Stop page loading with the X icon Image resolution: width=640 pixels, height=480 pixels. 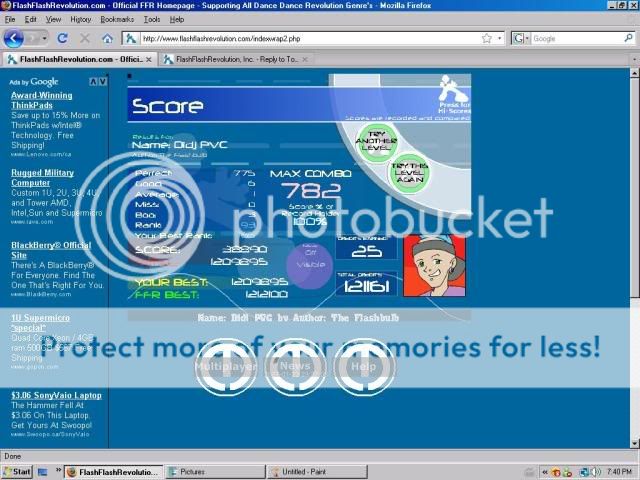84,38
